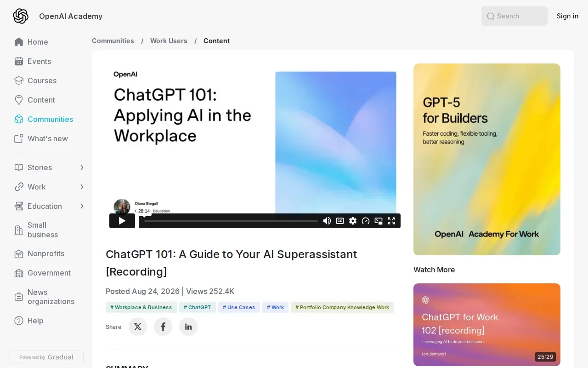This screenshot has height=368, width=588.
Task: Expand the Work submenu chevron
Action: coord(82,187)
